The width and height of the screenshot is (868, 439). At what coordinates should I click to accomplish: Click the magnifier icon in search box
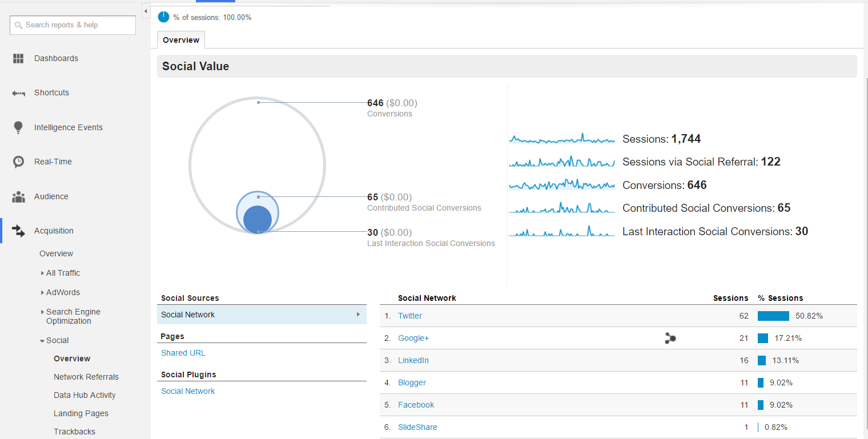[x=19, y=25]
